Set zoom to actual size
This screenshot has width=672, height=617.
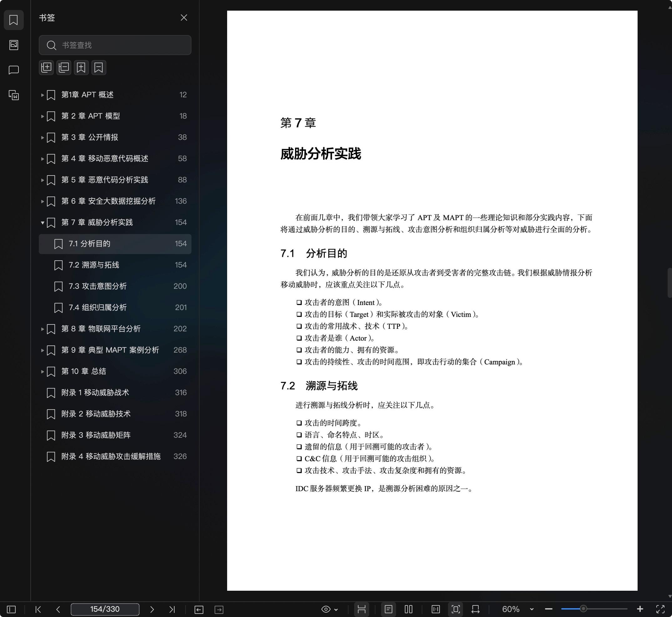(x=435, y=609)
